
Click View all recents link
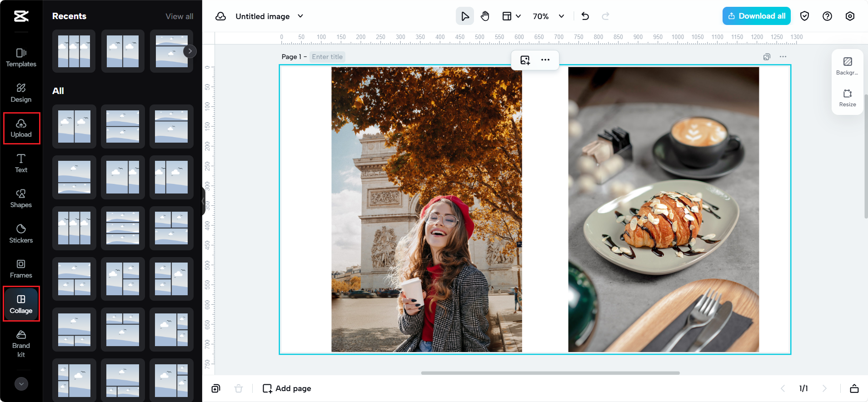179,16
